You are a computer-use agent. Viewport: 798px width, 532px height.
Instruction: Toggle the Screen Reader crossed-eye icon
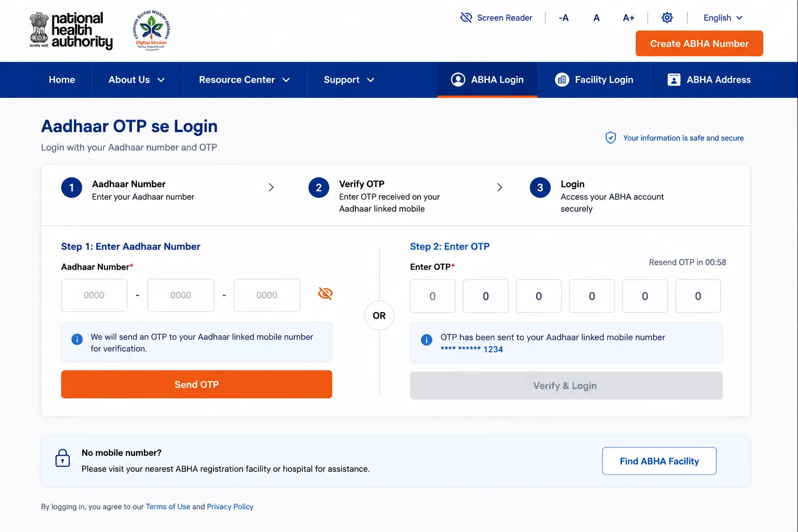(x=466, y=18)
